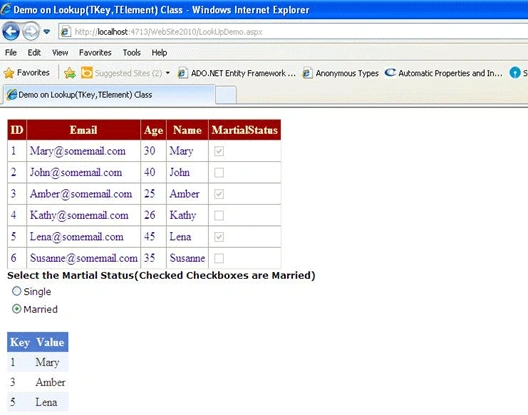Click the Favorites star button
This screenshot has width=528, height=415.
[27, 73]
